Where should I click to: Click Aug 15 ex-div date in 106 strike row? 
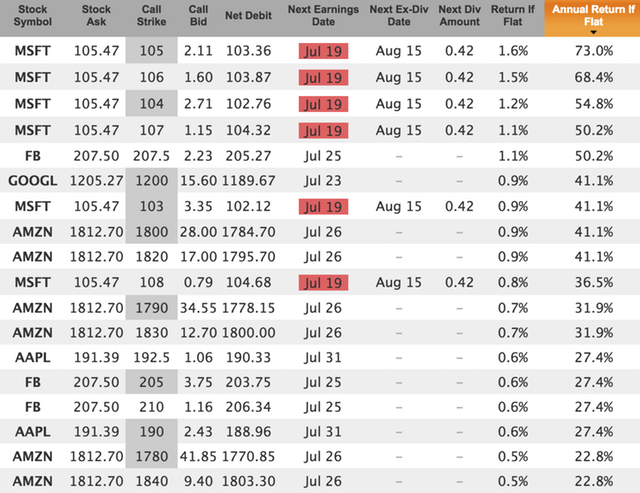click(399, 77)
